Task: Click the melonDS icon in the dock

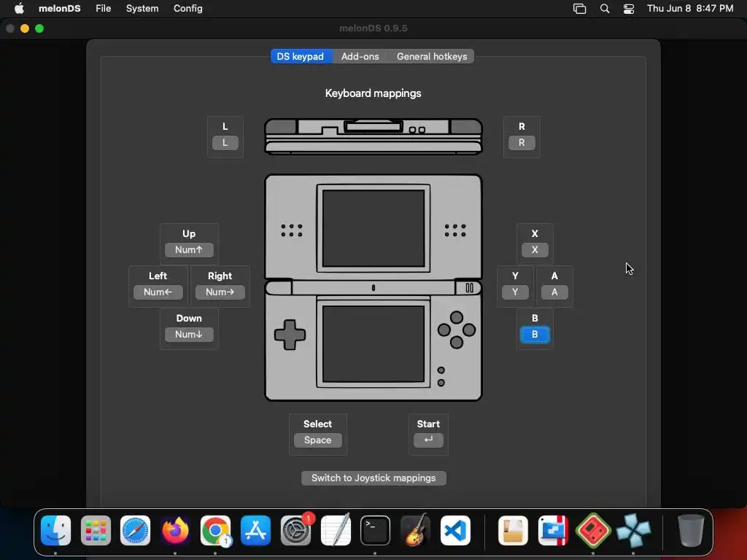Action: pyautogui.click(x=593, y=530)
